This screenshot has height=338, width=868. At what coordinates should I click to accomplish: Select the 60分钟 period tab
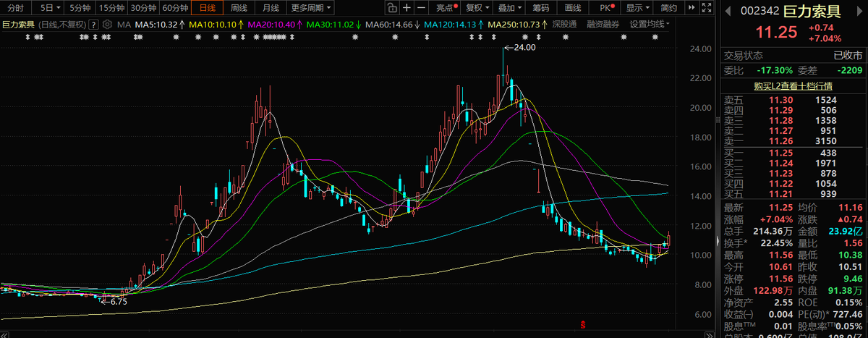click(174, 8)
